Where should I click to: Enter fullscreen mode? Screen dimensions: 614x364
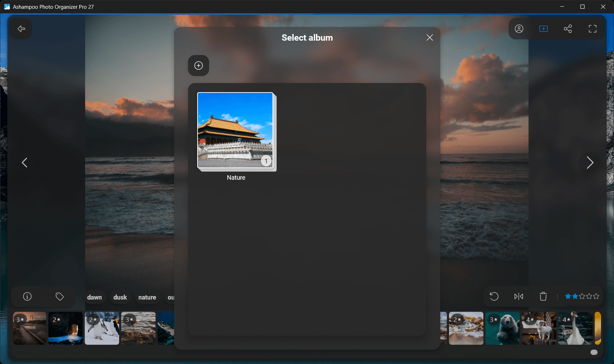point(593,29)
